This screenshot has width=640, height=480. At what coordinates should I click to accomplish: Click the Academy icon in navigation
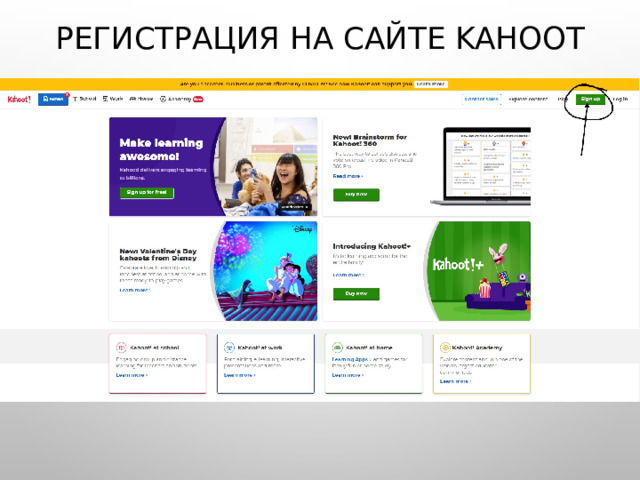point(163,99)
